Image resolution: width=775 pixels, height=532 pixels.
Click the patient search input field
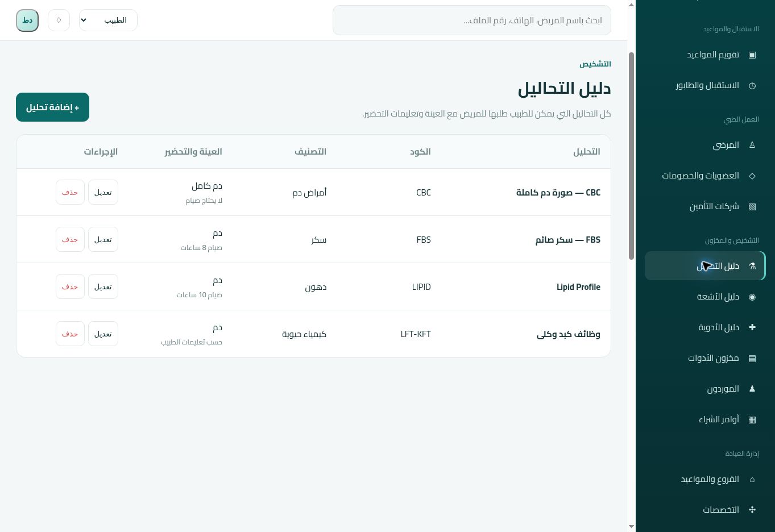coord(472,20)
